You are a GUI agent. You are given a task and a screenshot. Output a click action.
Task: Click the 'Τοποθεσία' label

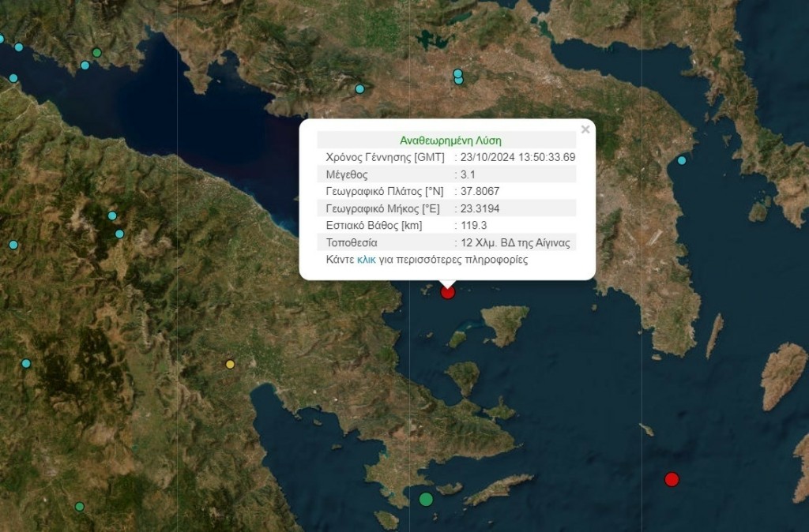click(352, 242)
